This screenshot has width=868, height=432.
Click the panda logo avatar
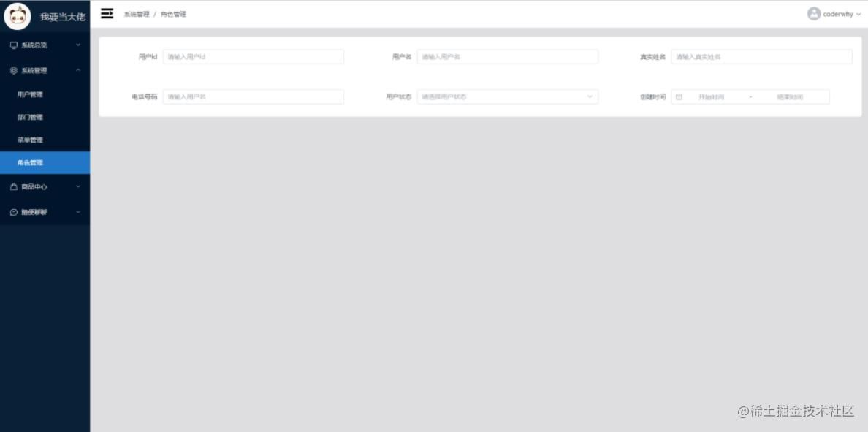tap(18, 17)
